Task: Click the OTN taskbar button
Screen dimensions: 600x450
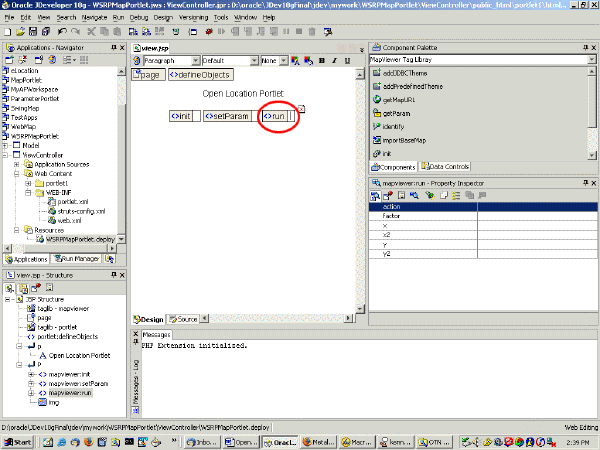Action: coord(434,442)
